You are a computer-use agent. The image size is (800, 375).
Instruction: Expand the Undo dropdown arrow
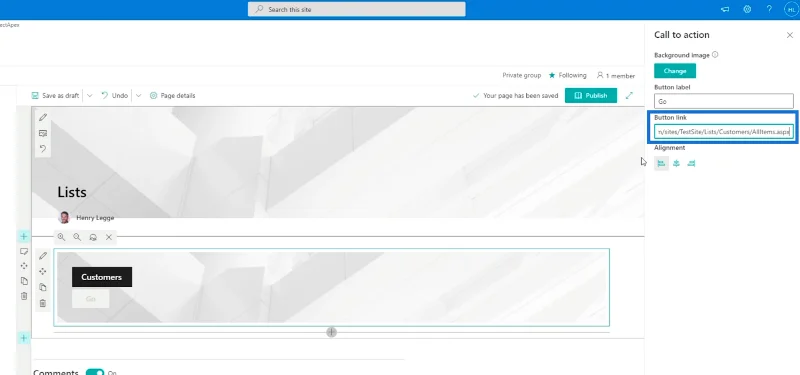138,95
